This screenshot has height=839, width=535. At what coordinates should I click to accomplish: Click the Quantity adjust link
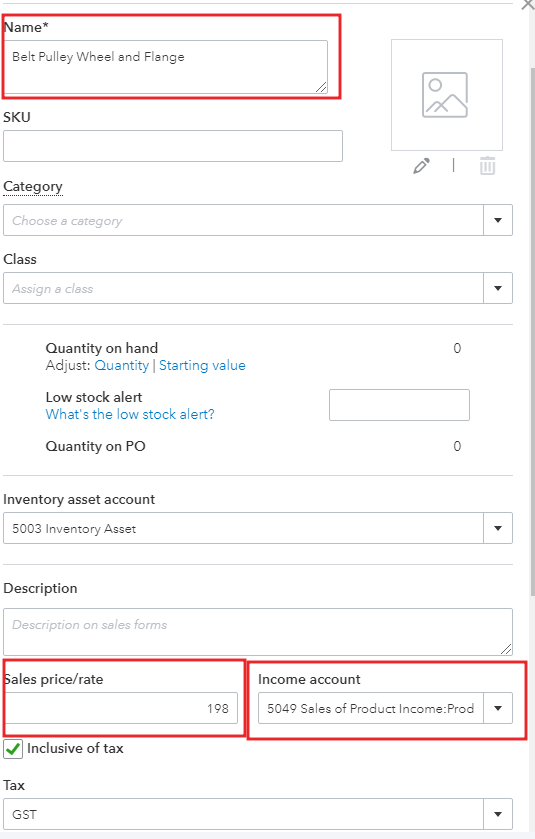[121, 365]
